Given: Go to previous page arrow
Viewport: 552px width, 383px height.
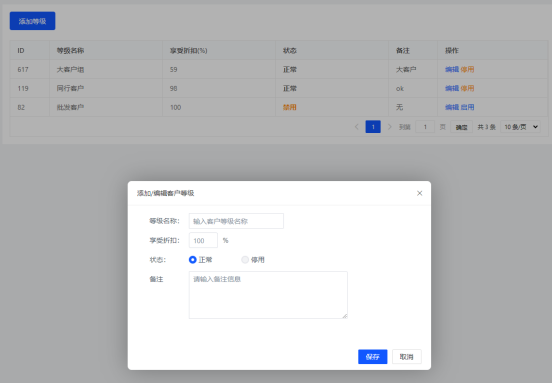Looking at the screenshot, I should (357, 127).
